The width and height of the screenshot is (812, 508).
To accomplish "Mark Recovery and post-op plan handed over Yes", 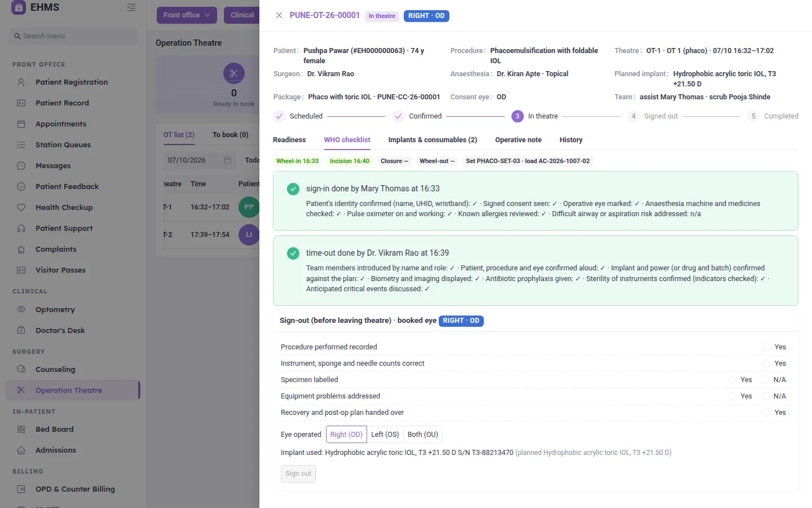I will click(766, 413).
